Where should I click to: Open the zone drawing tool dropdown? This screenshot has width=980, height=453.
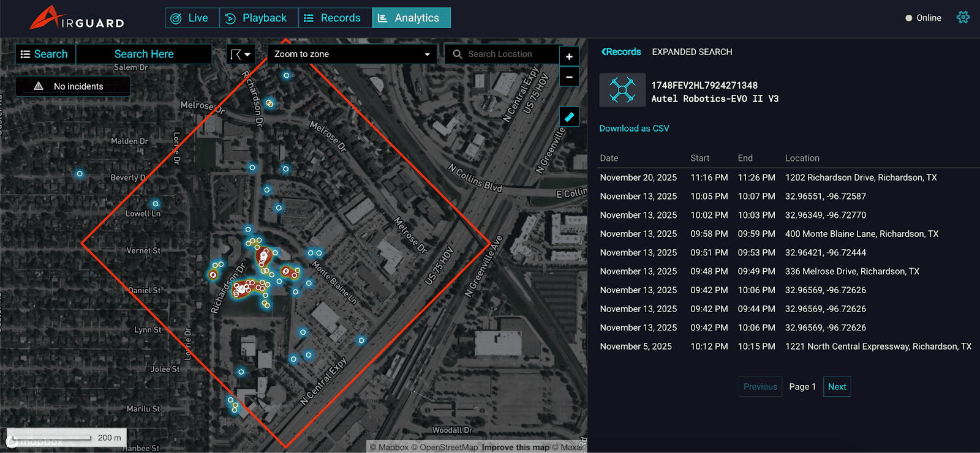(240, 54)
